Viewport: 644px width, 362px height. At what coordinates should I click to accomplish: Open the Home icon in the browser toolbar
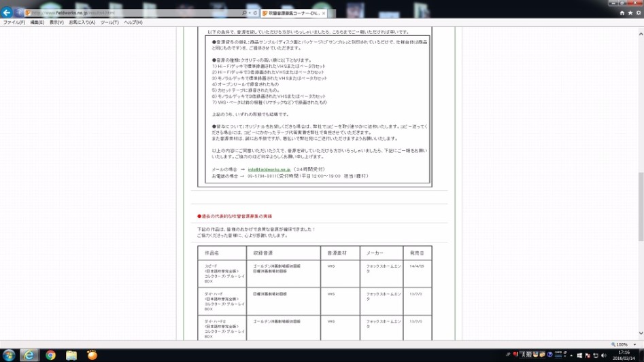coord(622,13)
